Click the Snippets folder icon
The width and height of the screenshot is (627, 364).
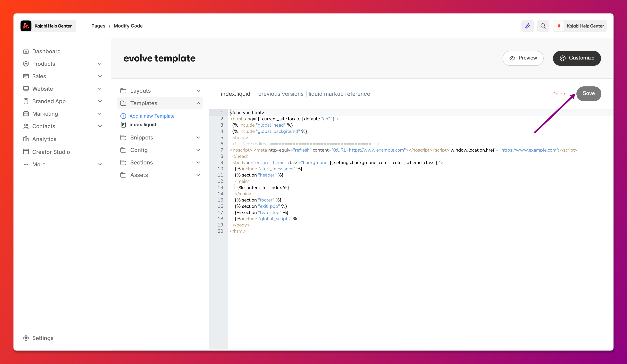[123, 137]
